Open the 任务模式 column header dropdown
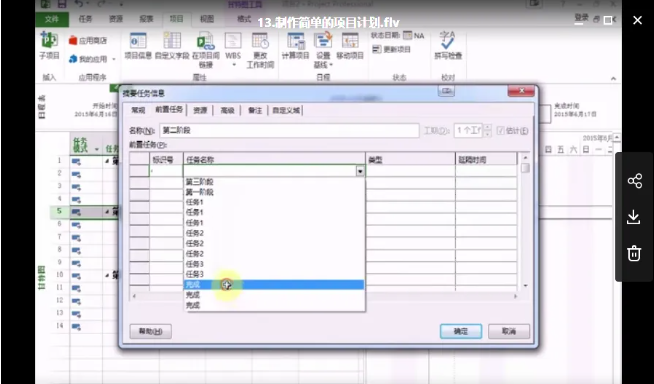The image size is (654, 384). (x=97, y=149)
